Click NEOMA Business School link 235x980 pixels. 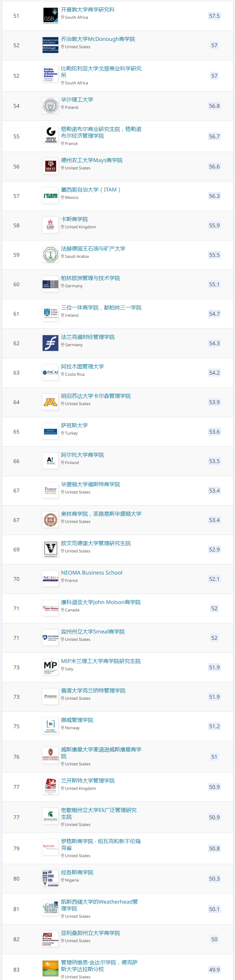point(92,573)
